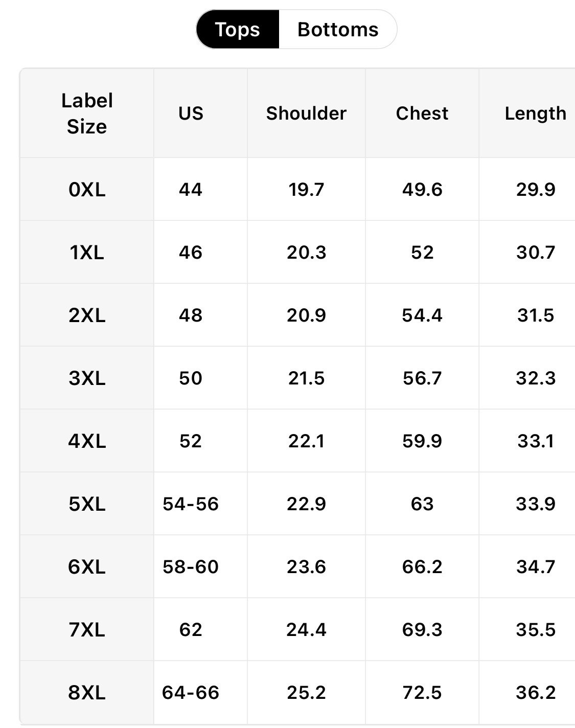
Task: Select the Tops tab
Action: click(238, 30)
